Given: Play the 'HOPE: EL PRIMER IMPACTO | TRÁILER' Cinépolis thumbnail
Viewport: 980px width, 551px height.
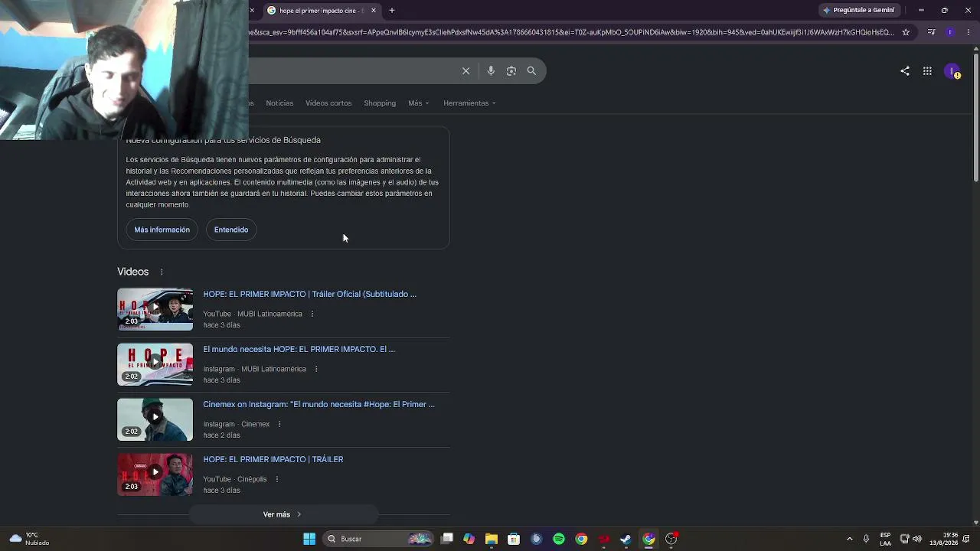Looking at the screenshot, I should tap(155, 474).
